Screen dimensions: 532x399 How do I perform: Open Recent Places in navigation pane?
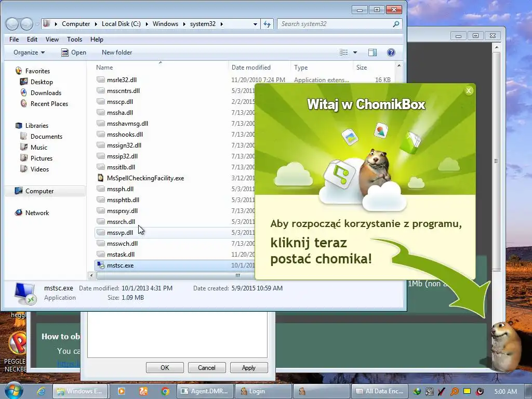pos(49,103)
